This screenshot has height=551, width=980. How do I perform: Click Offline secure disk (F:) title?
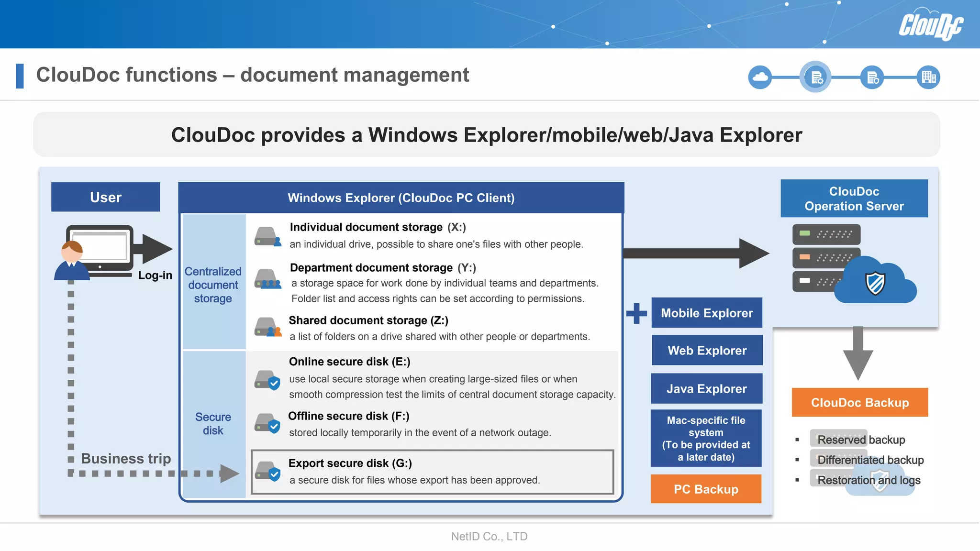(348, 416)
